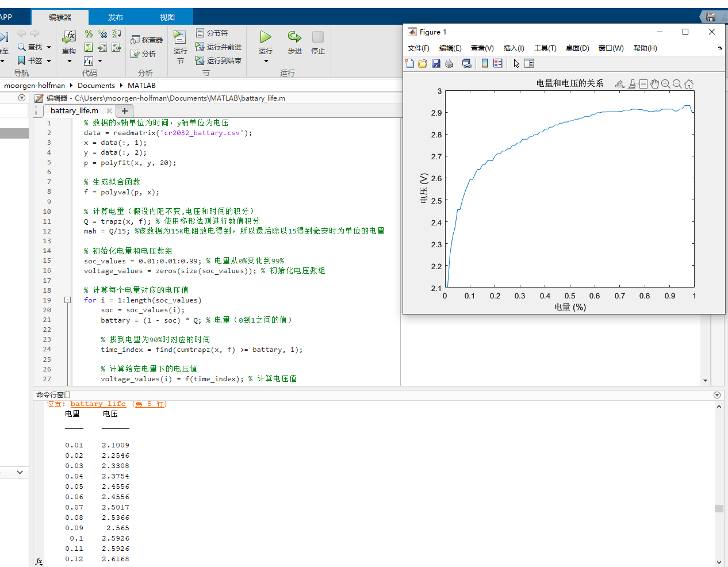Open file icon in Figure 1 toolbar
The height and width of the screenshot is (567, 728).
point(423,63)
